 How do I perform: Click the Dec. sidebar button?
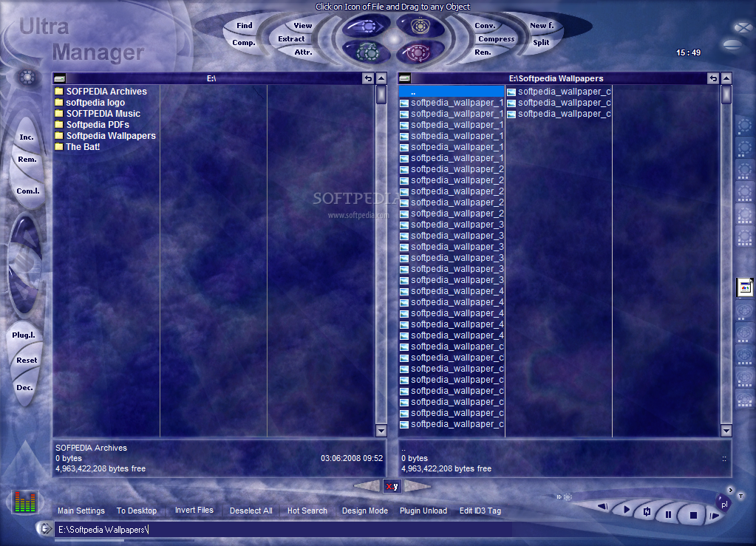pos(24,387)
